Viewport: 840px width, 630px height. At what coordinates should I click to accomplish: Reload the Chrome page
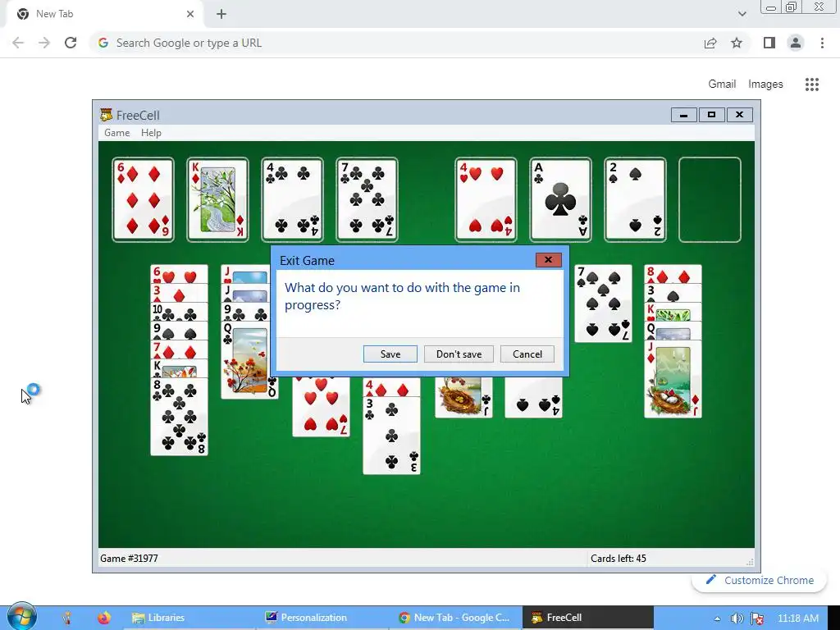[x=71, y=43]
